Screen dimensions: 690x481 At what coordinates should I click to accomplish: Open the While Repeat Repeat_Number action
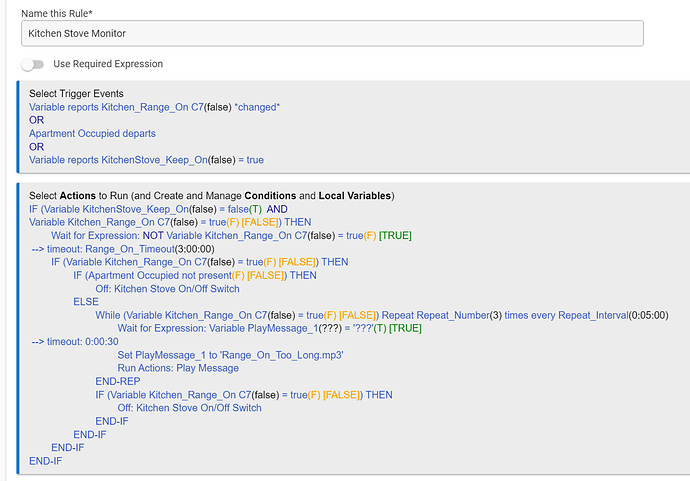382,315
